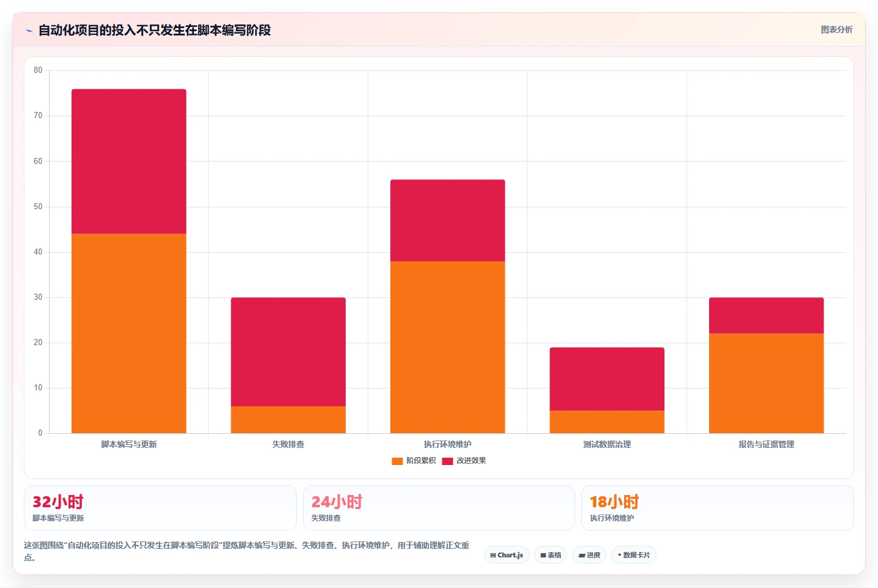Click the red segment of the 测试数据治理 bar
Image resolution: width=878 pixels, height=588 pixels.
607,379
